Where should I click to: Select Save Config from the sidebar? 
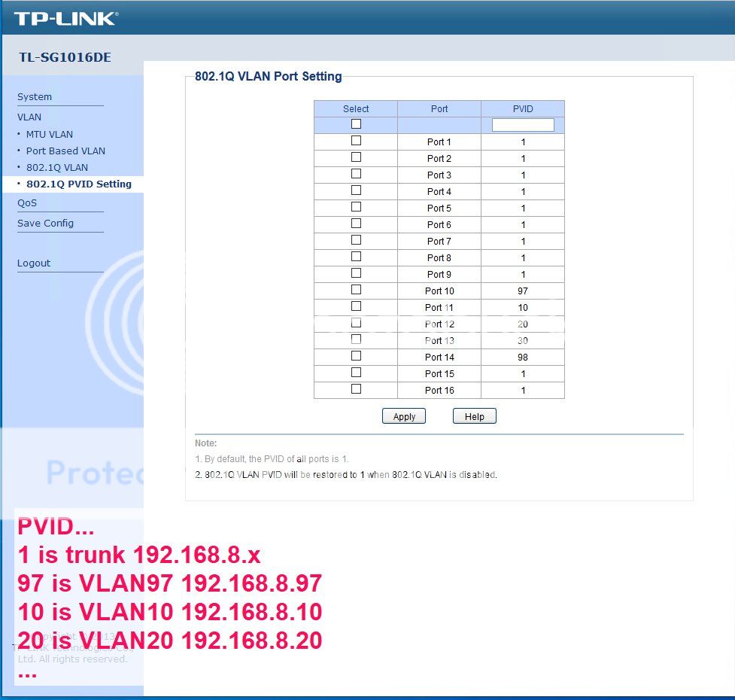46,223
